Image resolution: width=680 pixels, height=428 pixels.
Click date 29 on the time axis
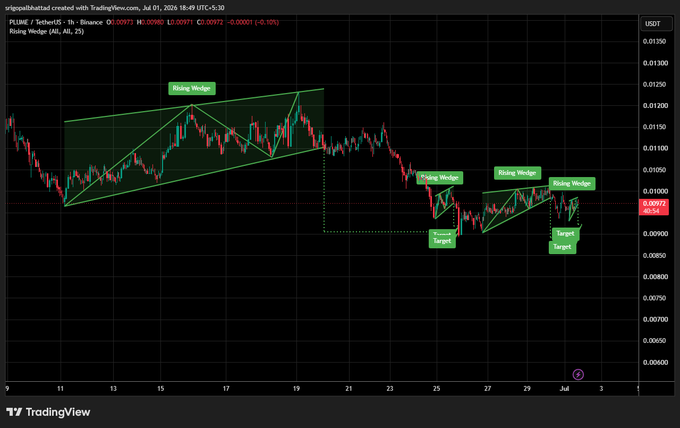527,389
